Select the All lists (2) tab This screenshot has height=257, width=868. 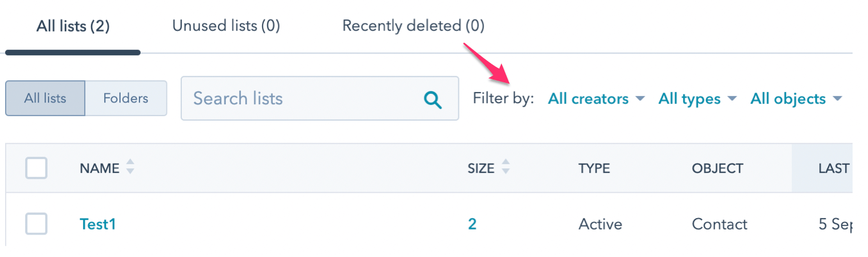pos(73,26)
